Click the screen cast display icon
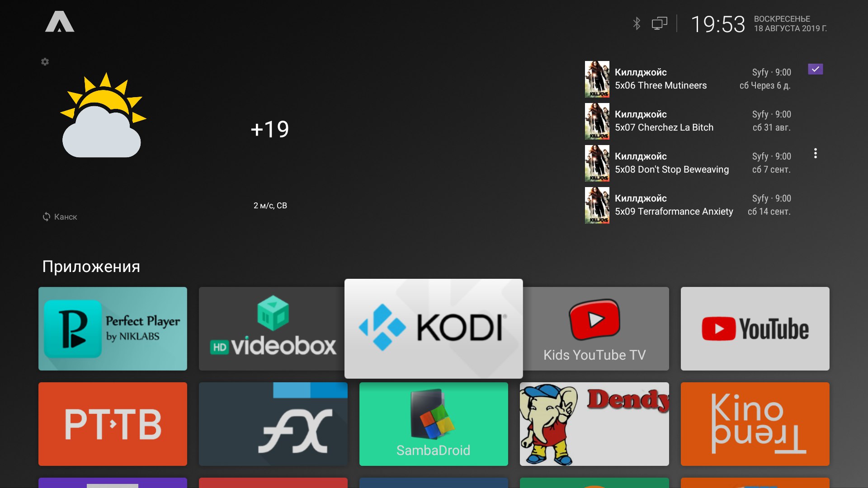This screenshot has height=488, width=868. [660, 23]
